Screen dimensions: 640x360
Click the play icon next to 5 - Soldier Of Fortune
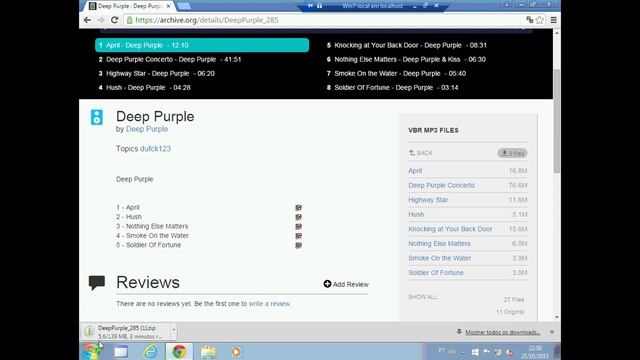[298, 245]
